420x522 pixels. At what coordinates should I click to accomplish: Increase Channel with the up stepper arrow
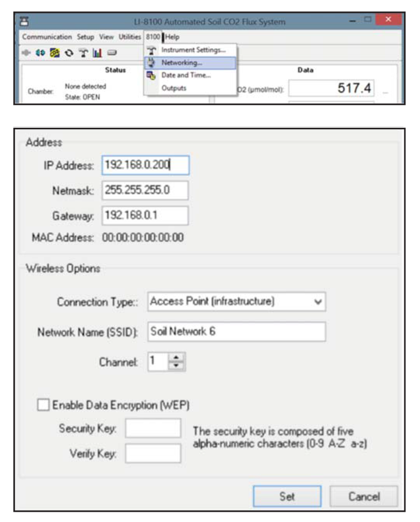coord(177,358)
